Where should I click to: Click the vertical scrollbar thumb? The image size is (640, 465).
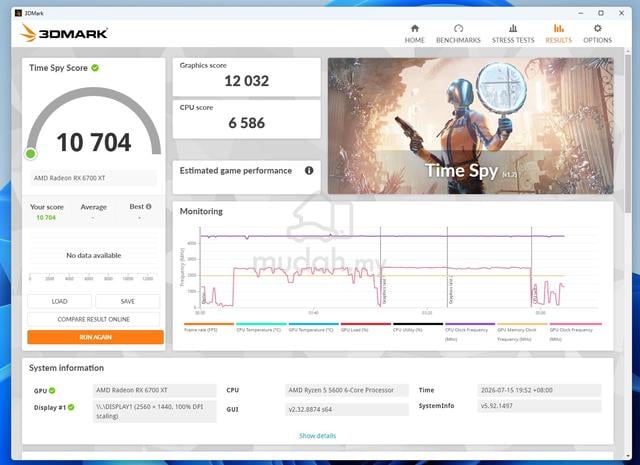tap(628, 133)
